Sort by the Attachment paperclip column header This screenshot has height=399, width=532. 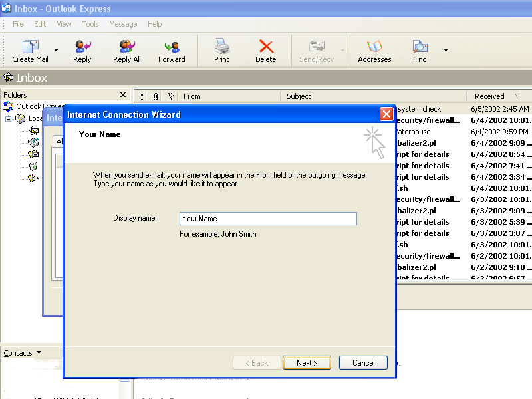(156, 96)
